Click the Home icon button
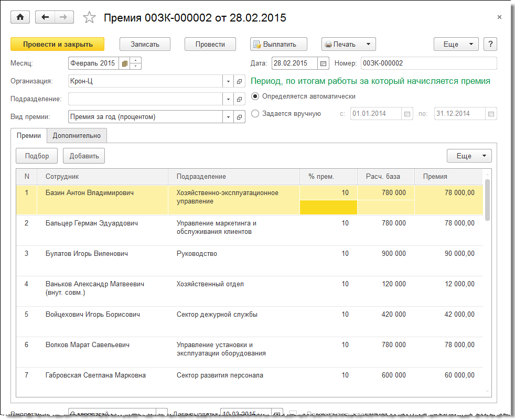Viewport: 515px width, 420px height. tap(20, 17)
